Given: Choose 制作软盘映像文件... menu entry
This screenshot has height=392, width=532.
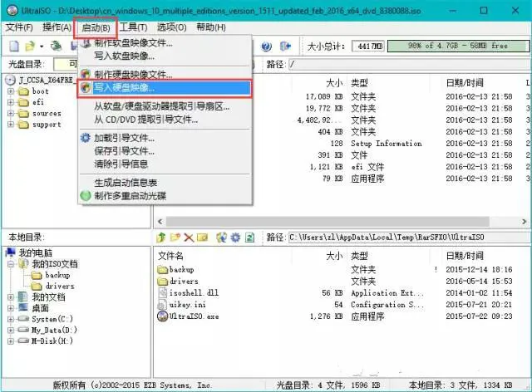Looking at the screenshot, I should pos(165,42).
